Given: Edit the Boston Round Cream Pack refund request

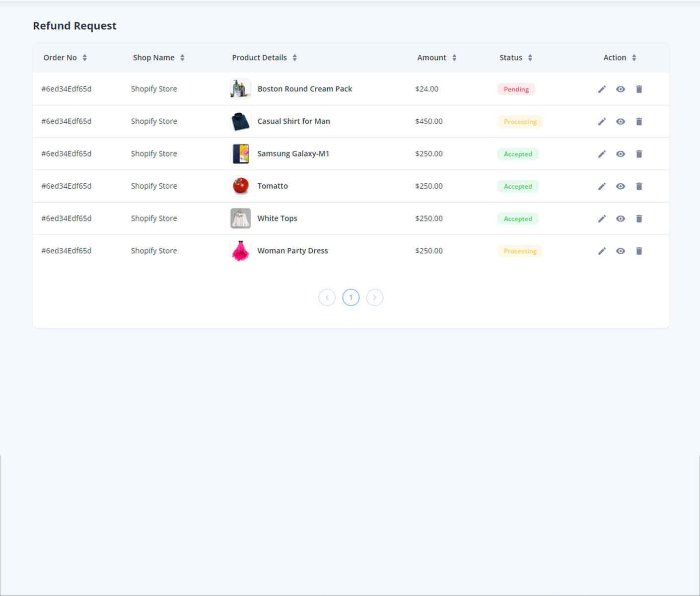Looking at the screenshot, I should pos(602,89).
